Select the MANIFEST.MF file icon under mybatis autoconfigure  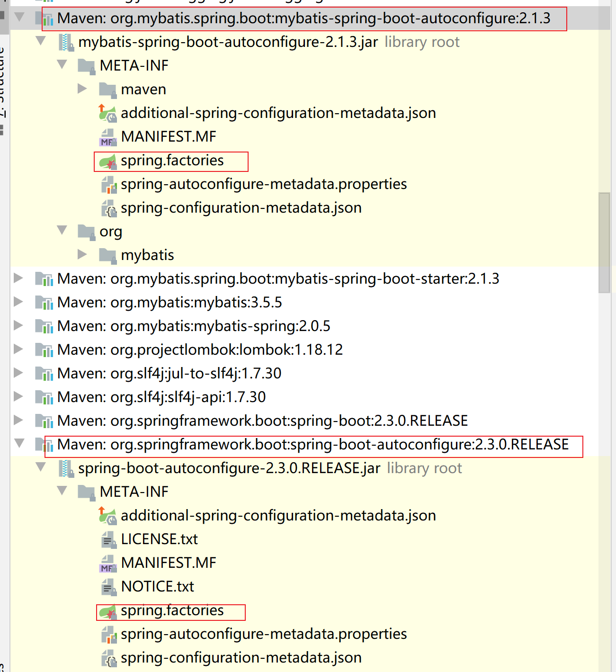pos(108,137)
